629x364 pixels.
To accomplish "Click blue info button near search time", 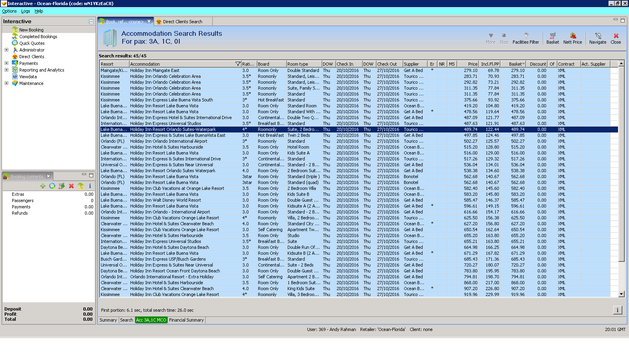I will point(618,310).
